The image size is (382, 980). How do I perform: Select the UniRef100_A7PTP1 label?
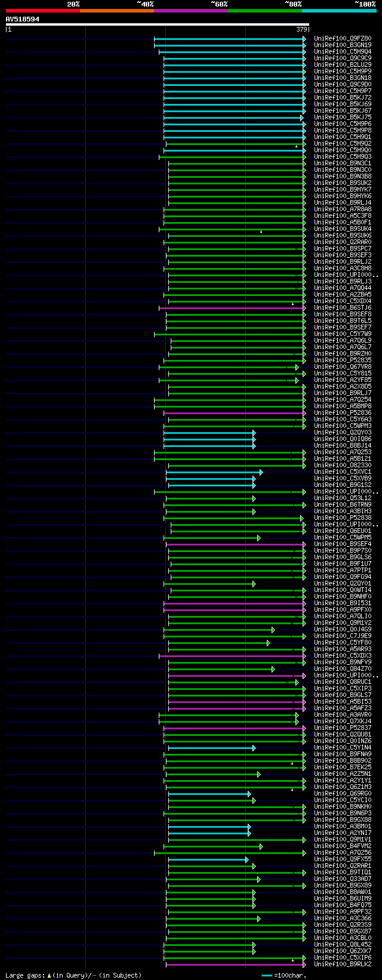343,571
